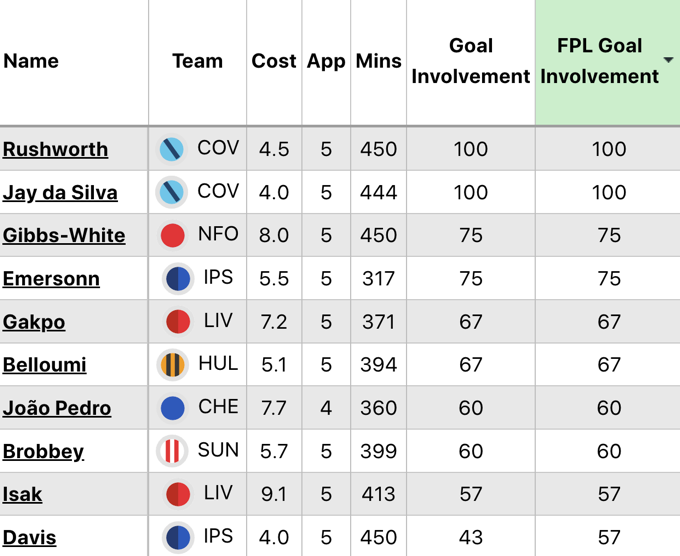The width and height of the screenshot is (680, 556).
Task: Click Liverpool badge icon in Gakpo row
Action: (178, 321)
